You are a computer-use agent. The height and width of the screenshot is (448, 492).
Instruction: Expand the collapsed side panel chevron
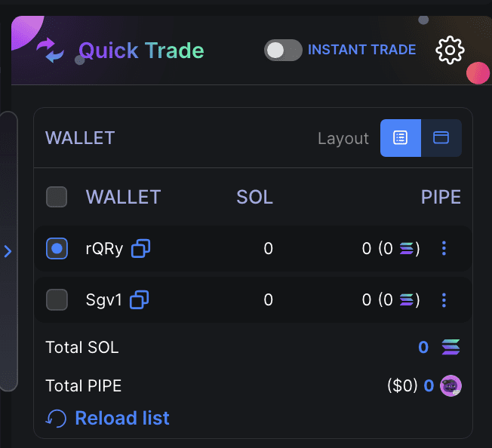pos(8,251)
